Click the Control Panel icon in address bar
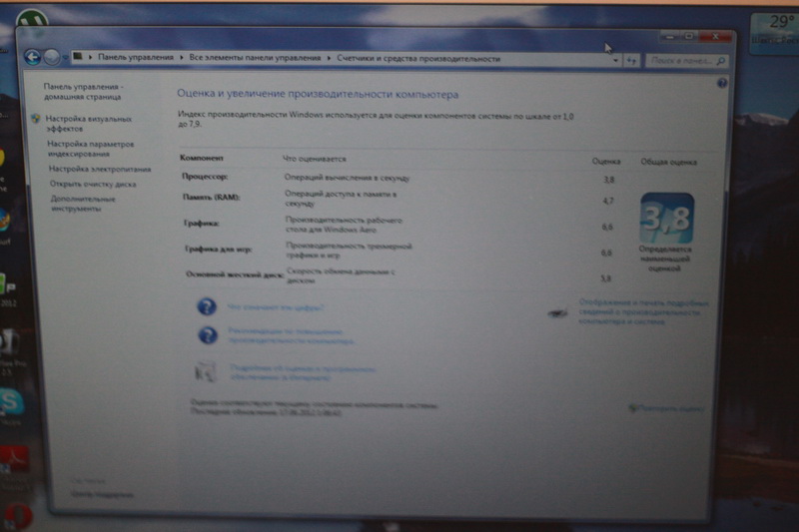The image size is (799, 532). pos(78,57)
